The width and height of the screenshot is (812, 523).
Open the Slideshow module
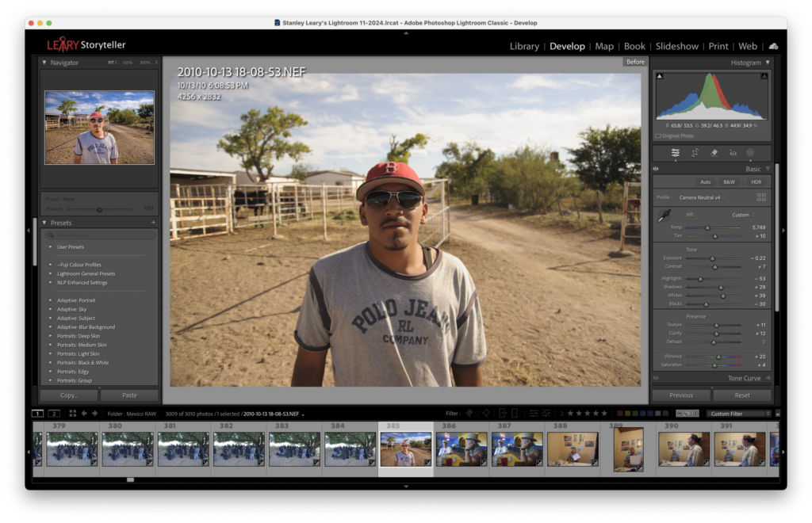(x=677, y=46)
